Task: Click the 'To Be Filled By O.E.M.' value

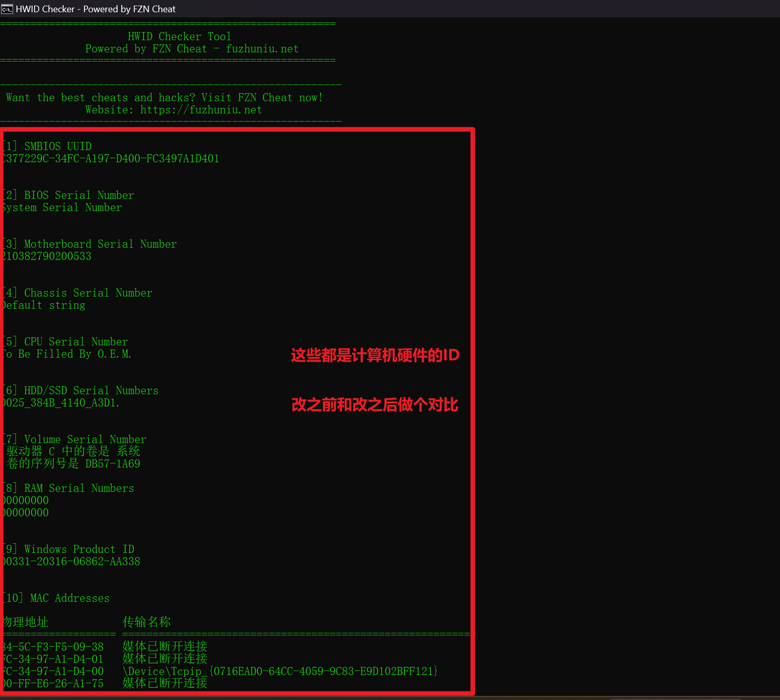Action: [x=66, y=354]
